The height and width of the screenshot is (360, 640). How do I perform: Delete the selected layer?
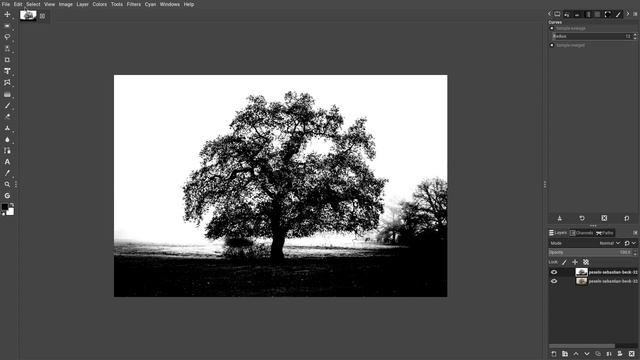click(631, 354)
